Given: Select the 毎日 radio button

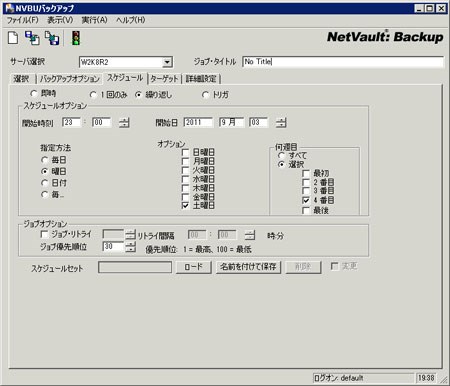Looking at the screenshot, I should tap(44, 160).
